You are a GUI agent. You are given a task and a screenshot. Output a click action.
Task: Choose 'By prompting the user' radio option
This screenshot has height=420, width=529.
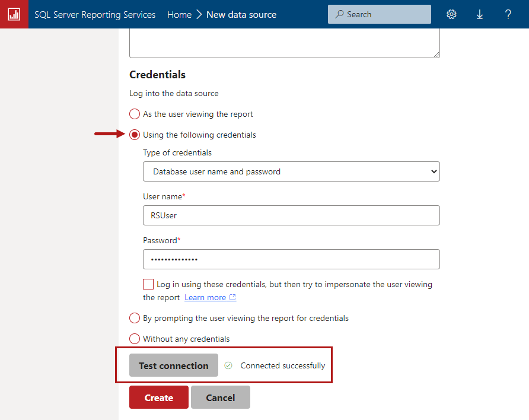(135, 318)
